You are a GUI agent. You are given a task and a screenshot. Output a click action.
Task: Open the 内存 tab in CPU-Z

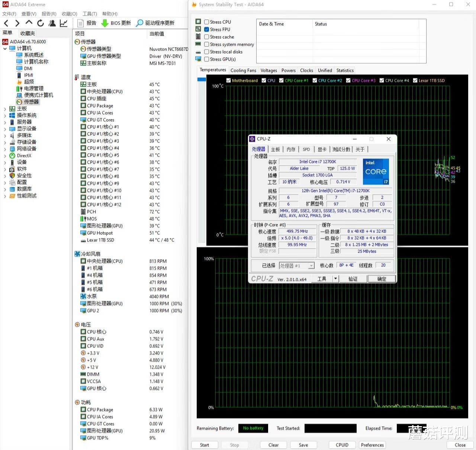pyautogui.click(x=291, y=150)
